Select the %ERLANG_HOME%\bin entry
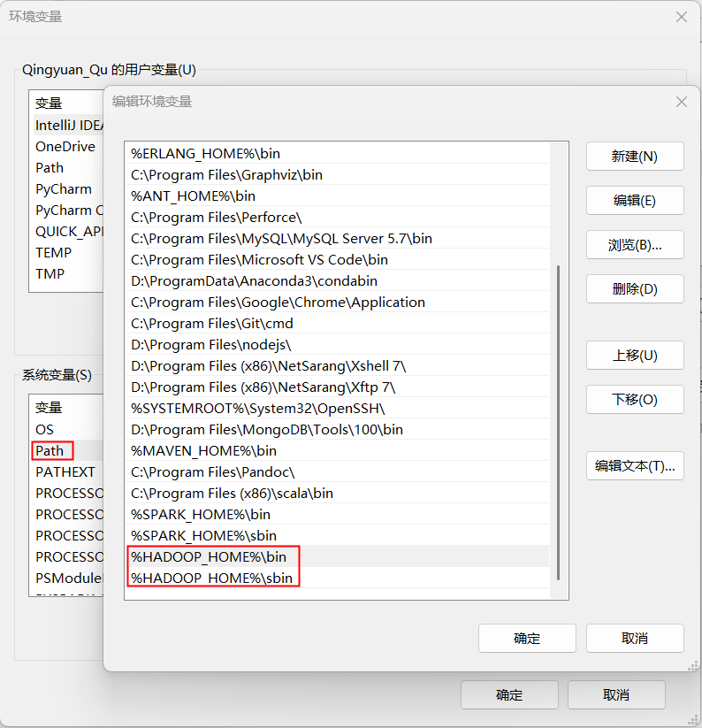Screen dimensions: 702x728 click(x=337, y=153)
